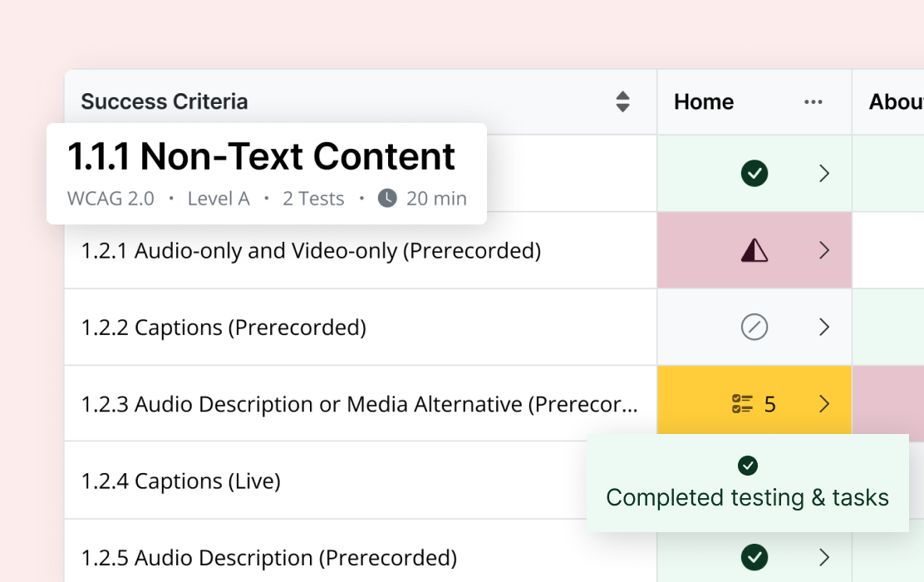
Task: Click the failed warning triangle icon for 1.2.1
Action: pos(754,250)
